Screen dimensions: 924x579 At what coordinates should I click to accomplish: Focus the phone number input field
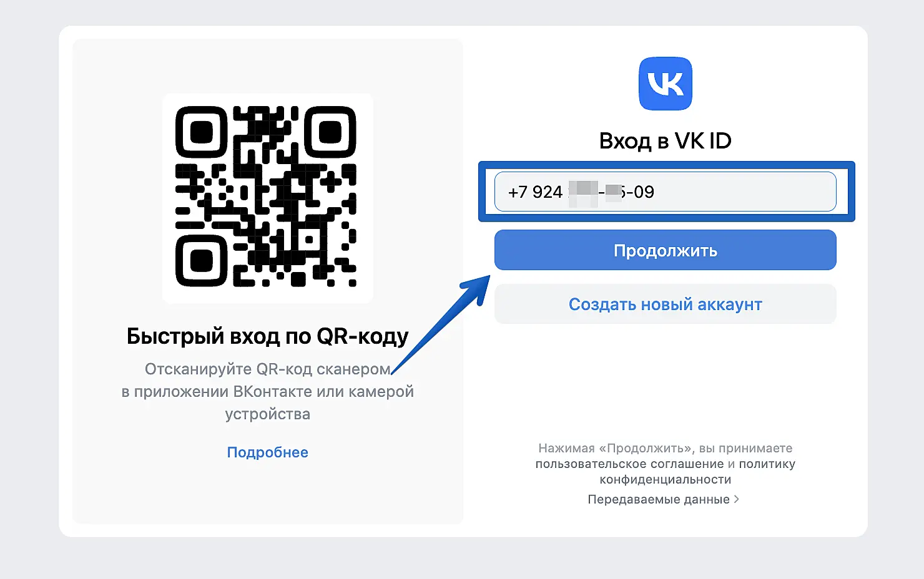(666, 192)
